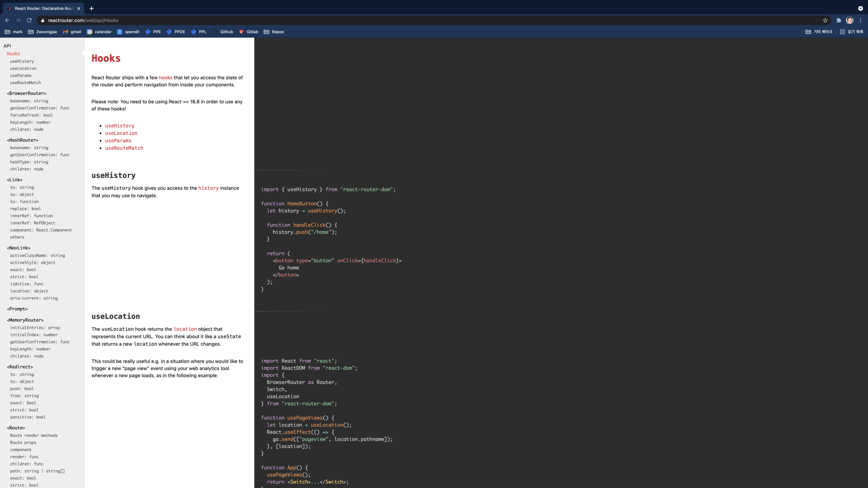
Task: Open the 읽기 목록 reading list
Action: tap(851, 32)
